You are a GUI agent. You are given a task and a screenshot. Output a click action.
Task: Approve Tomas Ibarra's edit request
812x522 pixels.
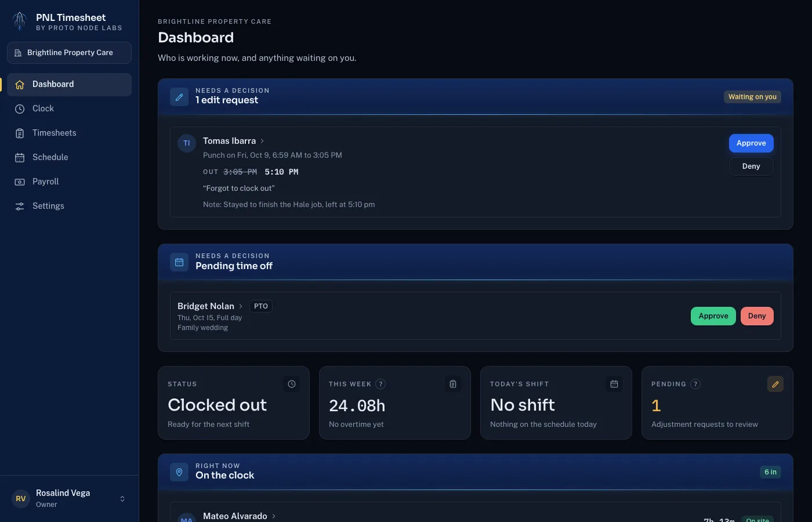tap(751, 143)
